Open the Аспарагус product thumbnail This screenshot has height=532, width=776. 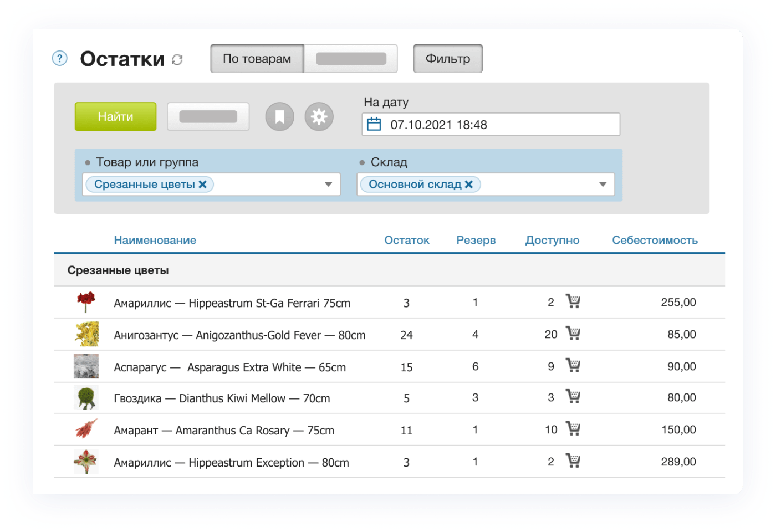tap(86, 366)
